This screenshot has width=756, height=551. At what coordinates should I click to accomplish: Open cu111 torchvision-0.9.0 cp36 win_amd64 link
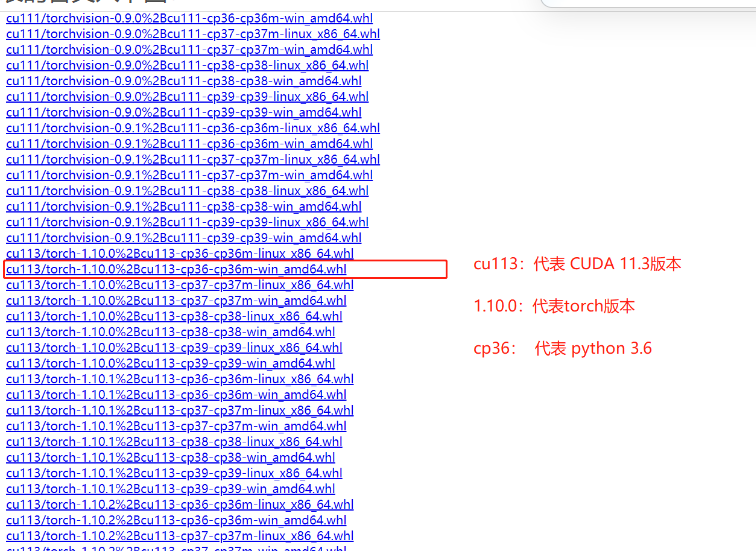[x=189, y=18]
